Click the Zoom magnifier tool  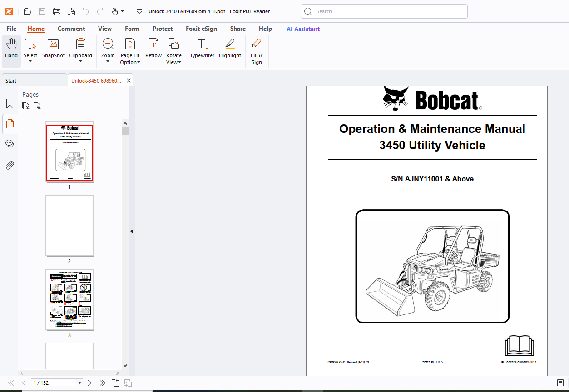point(108,44)
